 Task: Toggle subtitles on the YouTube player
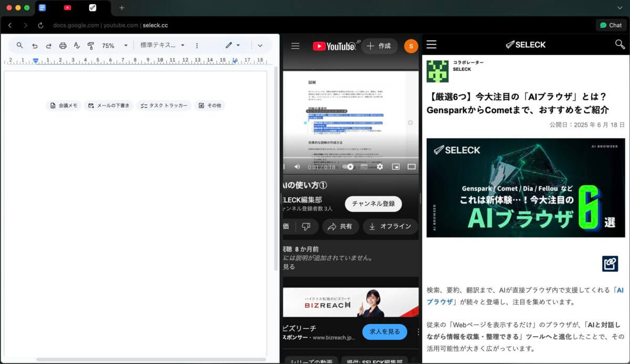pyautogui.click(x=364, y=167)
